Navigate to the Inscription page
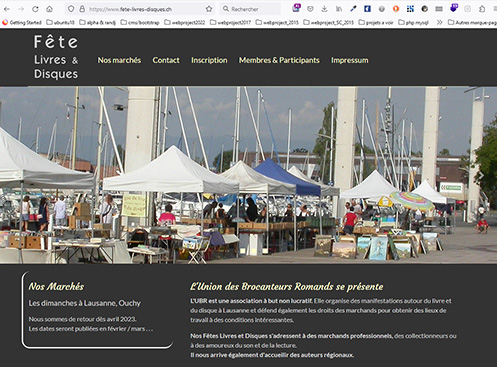Screen dimensions: 497x367 click(209, 60)
